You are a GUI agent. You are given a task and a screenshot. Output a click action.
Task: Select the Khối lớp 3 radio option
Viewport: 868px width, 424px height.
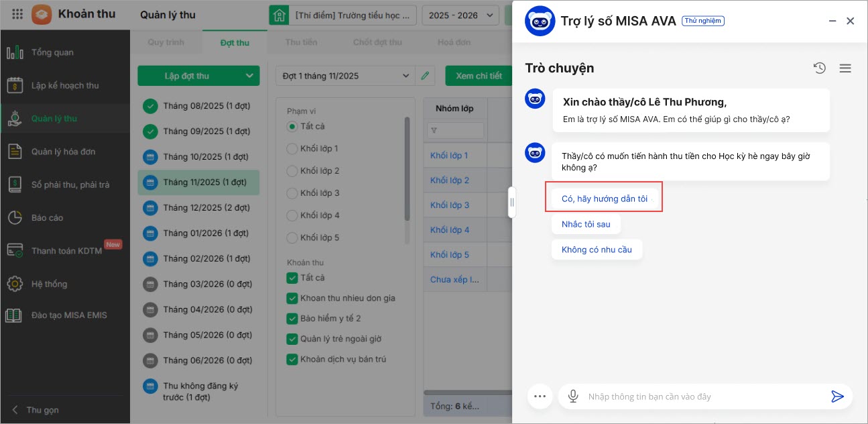click(x=292, y=193)
